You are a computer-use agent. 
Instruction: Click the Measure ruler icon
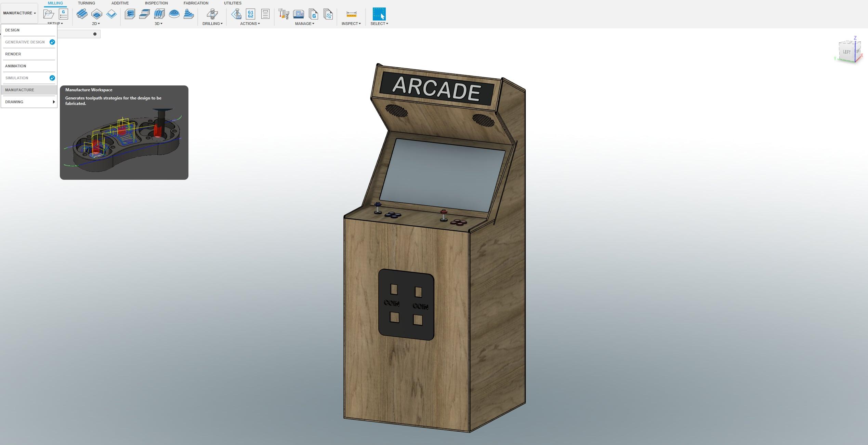(x=351, y=14)
